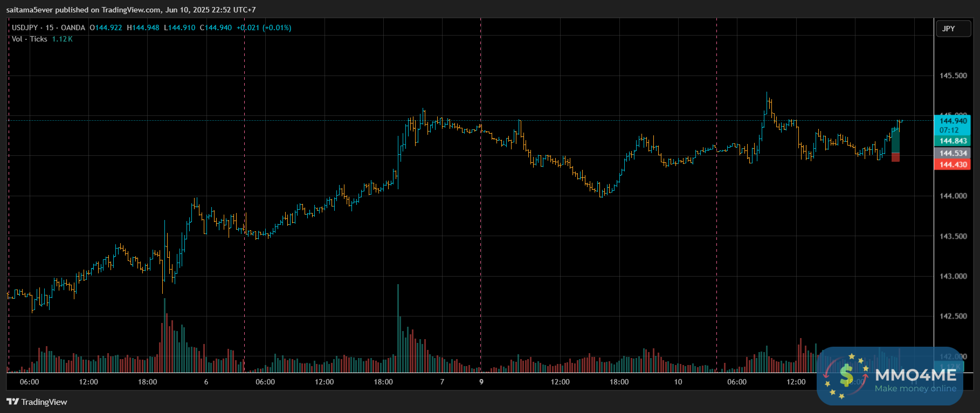Click the date label 6 on time axis
The width and height of the screenshot is (980, 413).
tap(206, 382)
